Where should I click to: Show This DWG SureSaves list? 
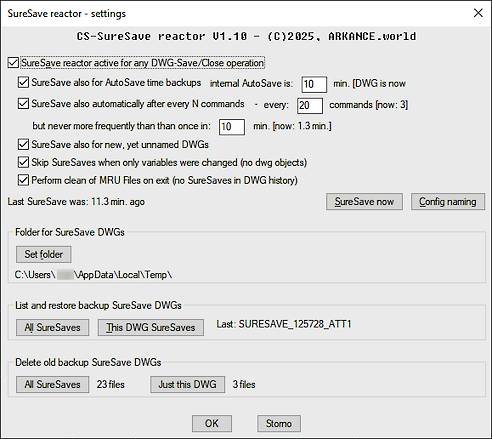coord(151,327)
